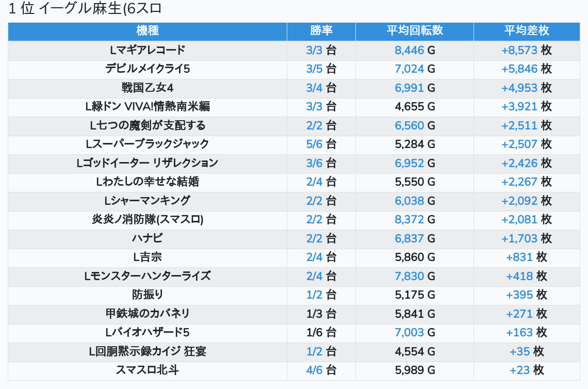Open the 8,372 spins value for 炎炎ノ消防隊
Viewport: 588px width, 389px height.
coord(409,220)
